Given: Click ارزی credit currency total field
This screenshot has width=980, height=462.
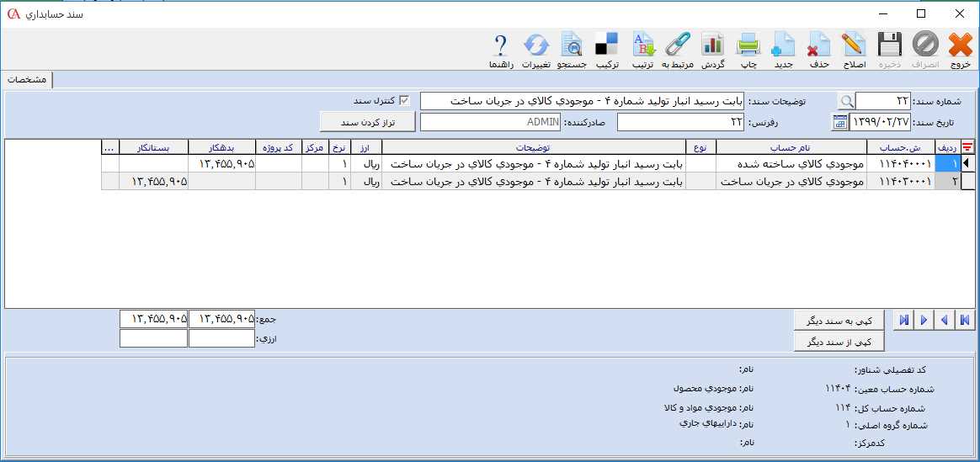Looking at the screenshot, I should click(x=154, y=338).
